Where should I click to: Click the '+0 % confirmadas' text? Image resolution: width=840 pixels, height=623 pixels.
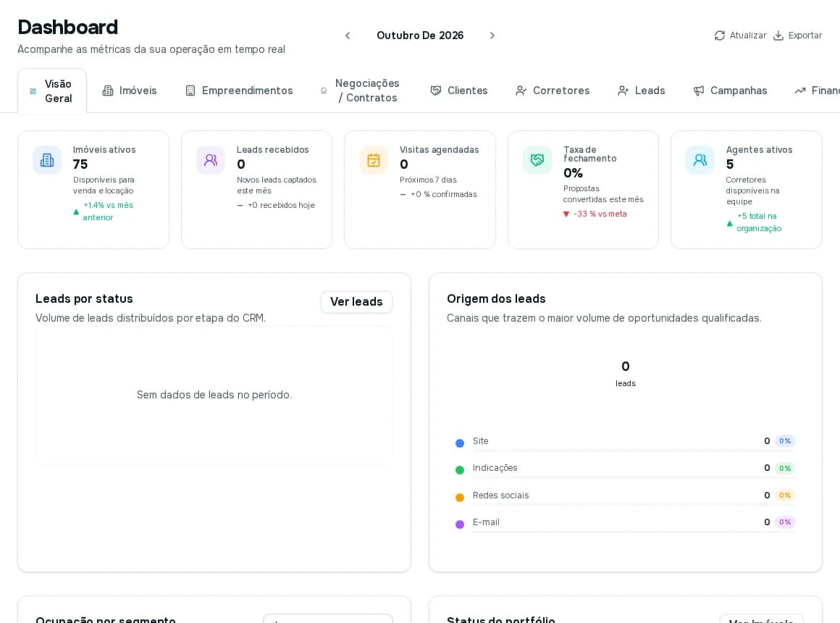[x=444, y=195]
